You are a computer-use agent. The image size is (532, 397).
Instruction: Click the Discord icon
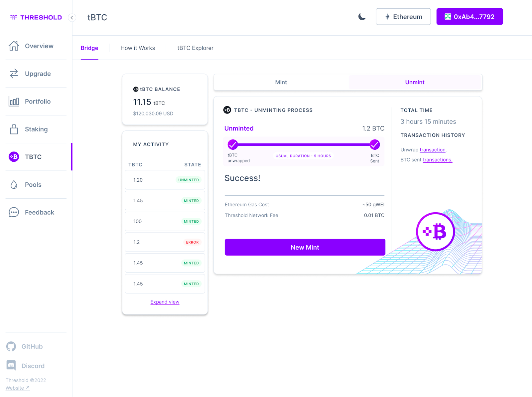click(11, 366)
